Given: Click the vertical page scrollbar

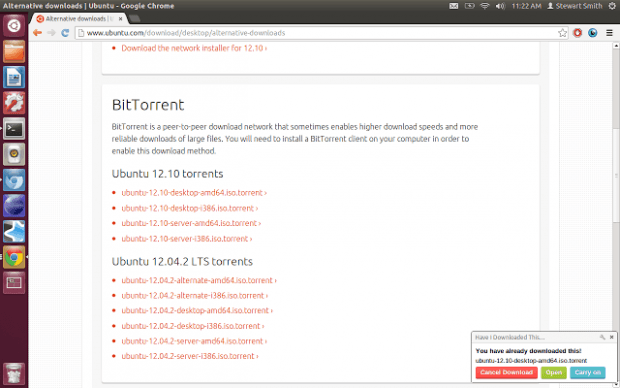Looking at the screenshot, I should (x=616, y=214).
